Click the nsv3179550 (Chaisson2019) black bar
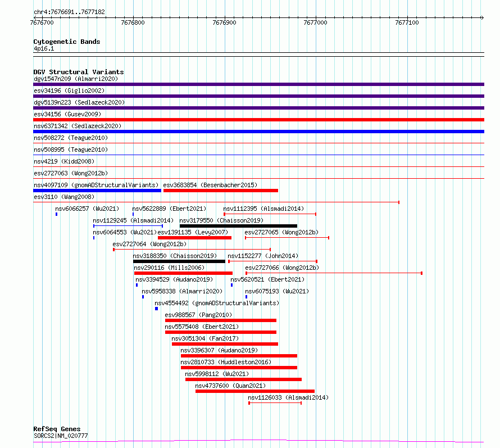500x448 pixels. point(239,226)
